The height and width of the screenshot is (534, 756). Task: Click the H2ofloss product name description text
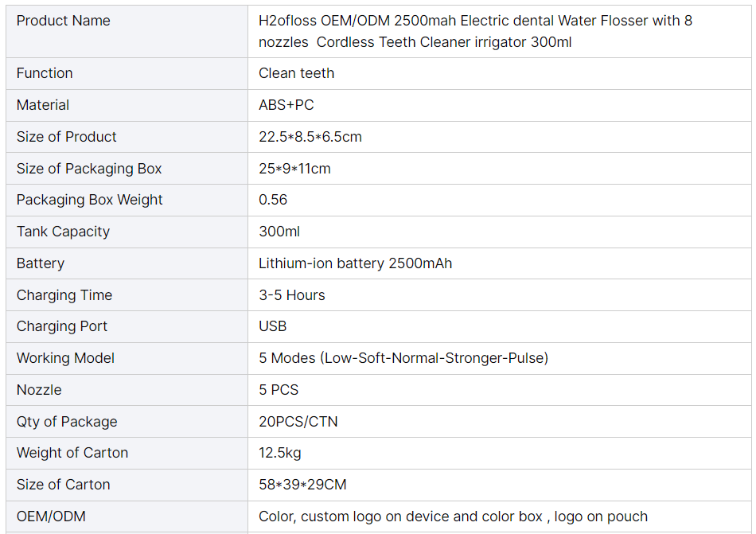point(475,31)
